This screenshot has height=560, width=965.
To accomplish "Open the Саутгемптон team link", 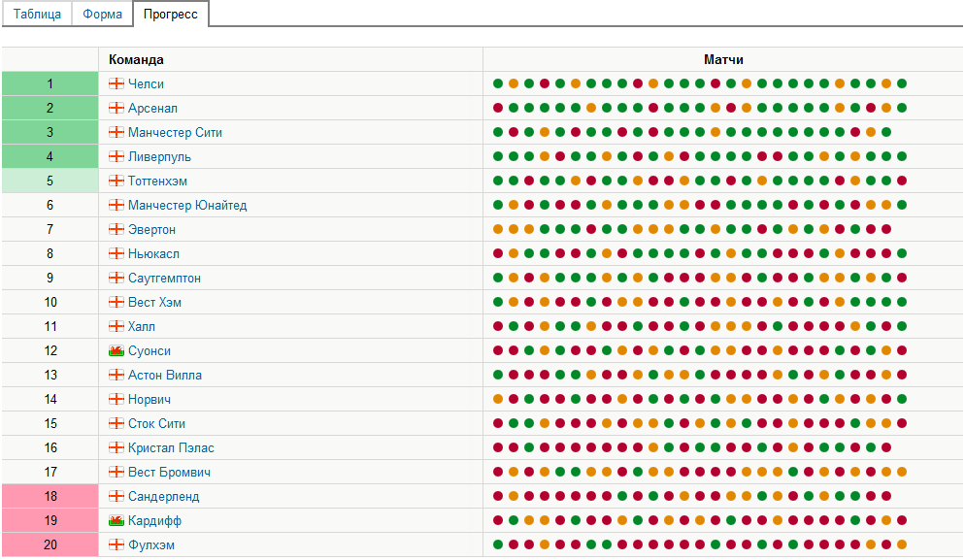I will [x=164, y=279].
